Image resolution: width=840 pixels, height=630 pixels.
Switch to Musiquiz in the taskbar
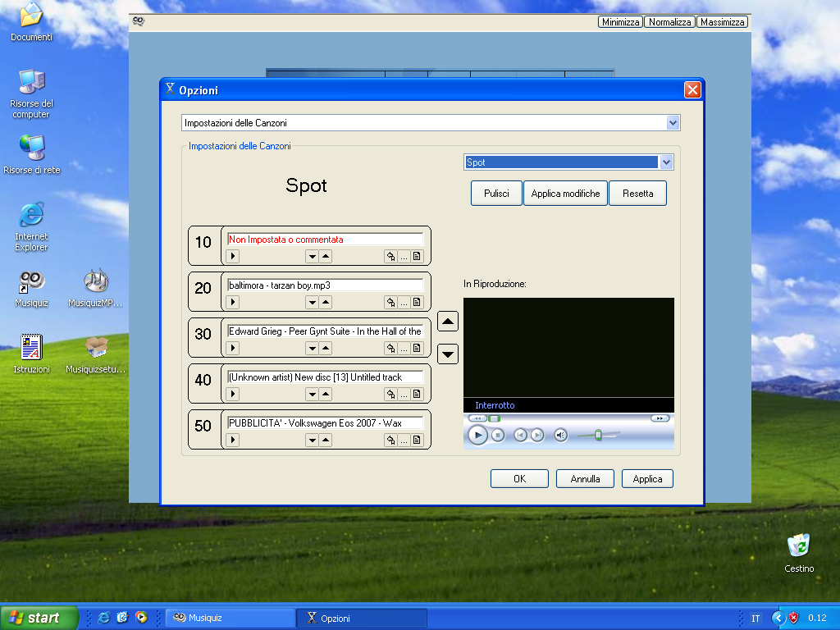(x=230, y=618)
